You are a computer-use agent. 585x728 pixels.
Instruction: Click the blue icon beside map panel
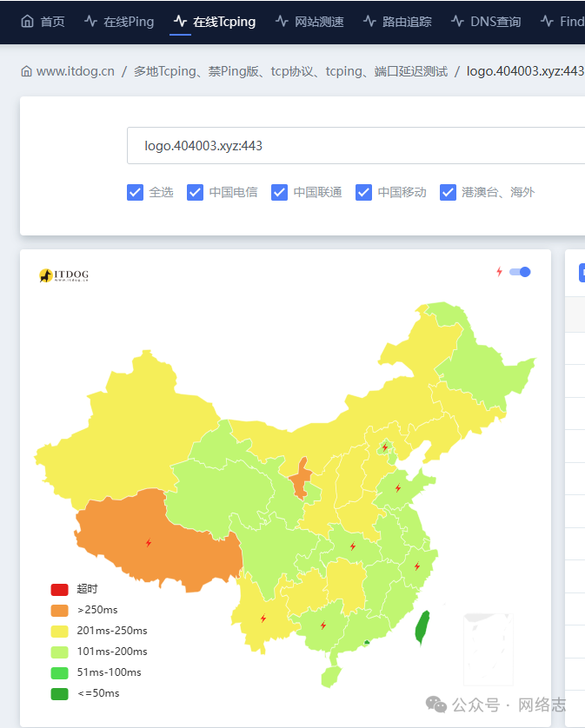coord(582,272)
